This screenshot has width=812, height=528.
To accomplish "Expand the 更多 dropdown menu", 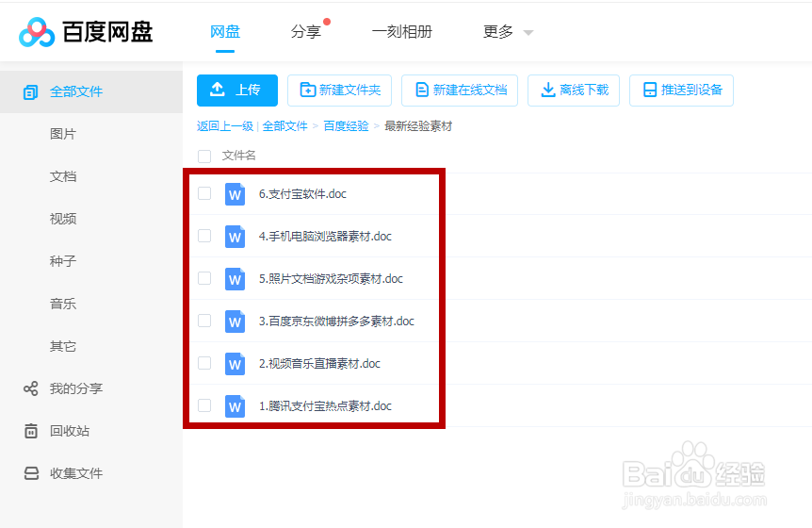I will coord(508,32).
